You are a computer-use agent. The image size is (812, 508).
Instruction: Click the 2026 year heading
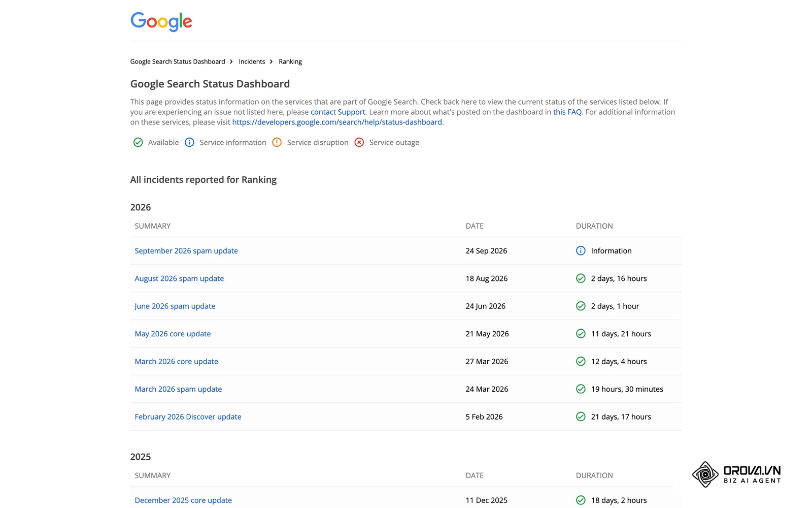tap(141, 207)
